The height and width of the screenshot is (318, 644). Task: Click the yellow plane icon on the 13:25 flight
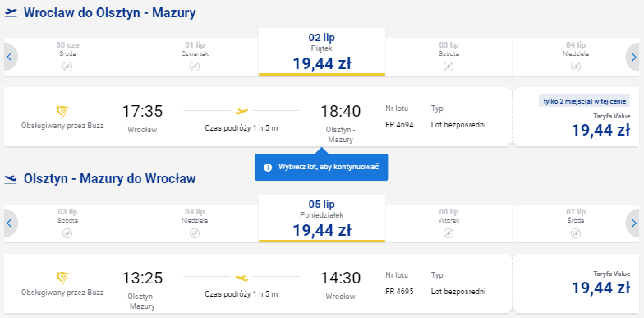[x=241, y=278]
